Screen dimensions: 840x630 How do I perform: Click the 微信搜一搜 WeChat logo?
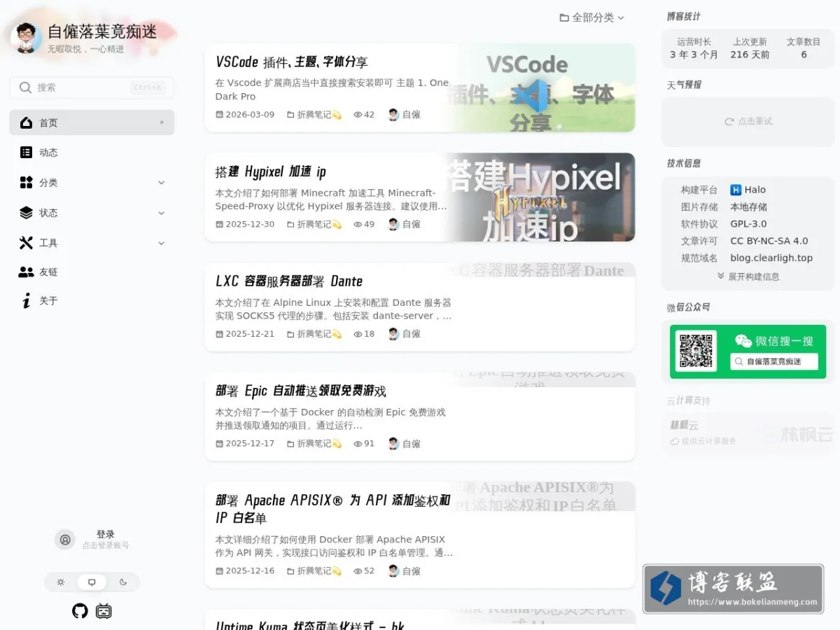pyautogui.click(x=743, y=341)
